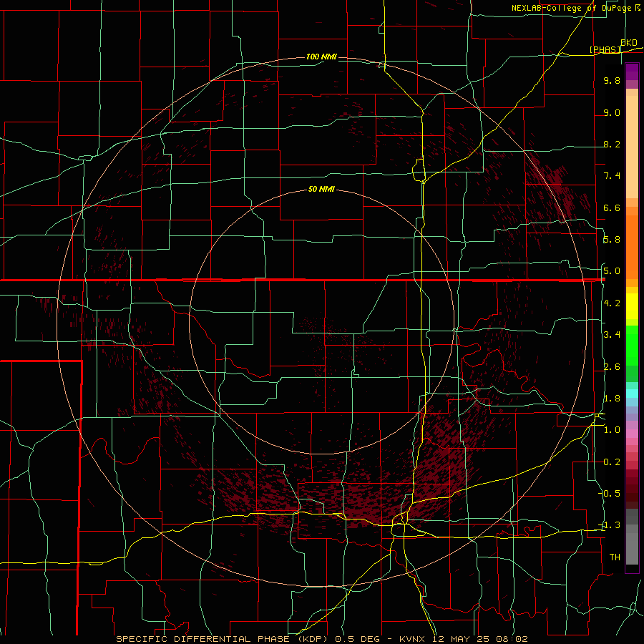Click the "50 NMI" range ring label
The image size is (644, 644).
click(x=321, y=189)
